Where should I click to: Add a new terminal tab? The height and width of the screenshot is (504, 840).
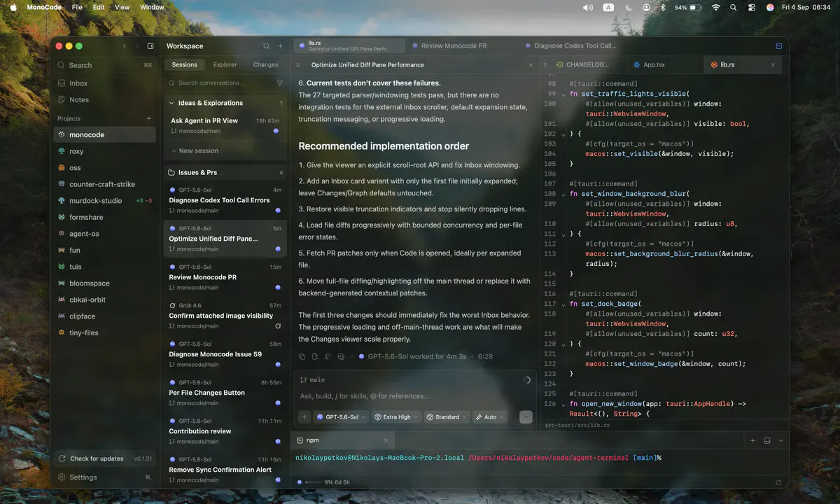tap(753, 440)
